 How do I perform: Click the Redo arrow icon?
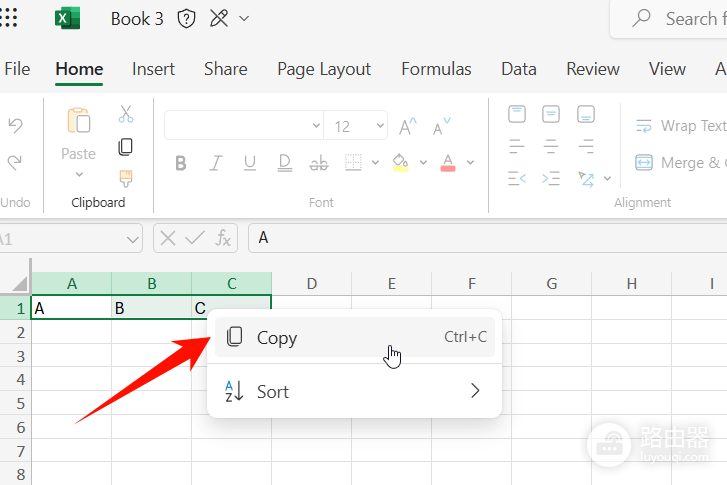point(15,162)
